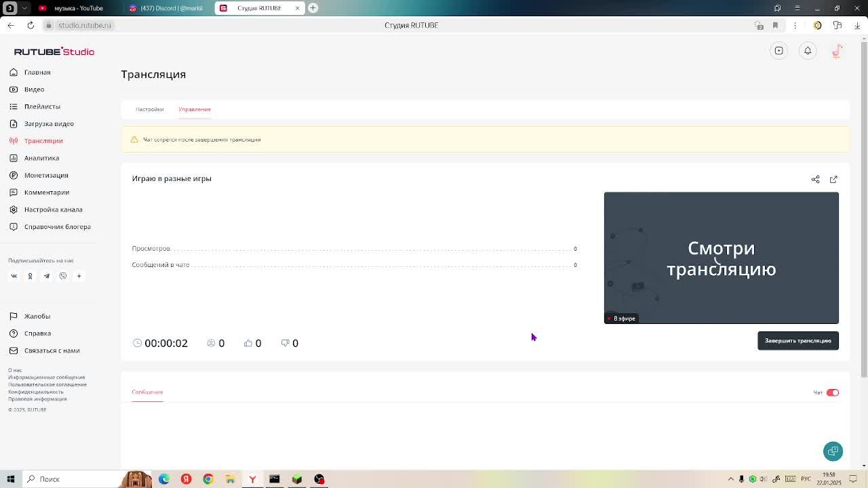
Task: Open Справка help item
Action: [x=37, y=333]
